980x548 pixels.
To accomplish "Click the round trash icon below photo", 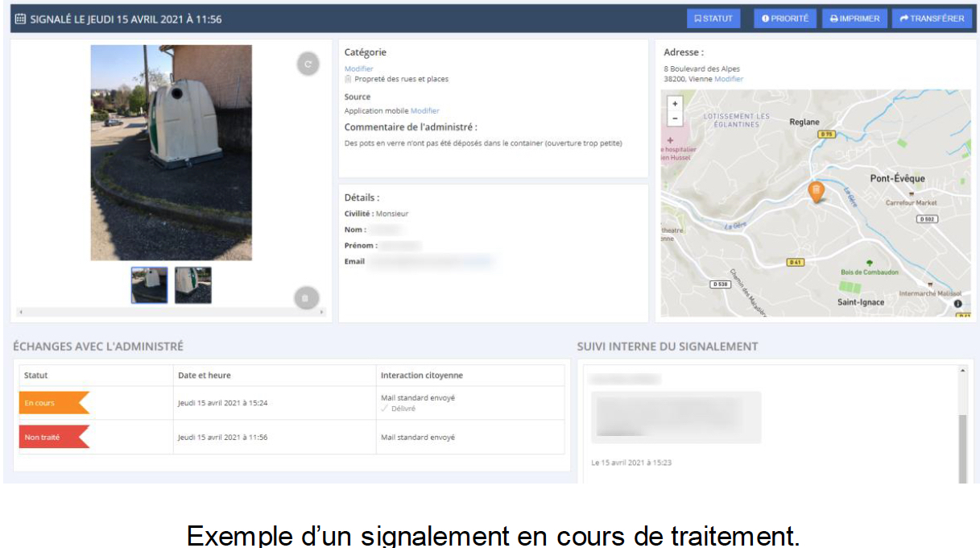I will click(306, 298).
